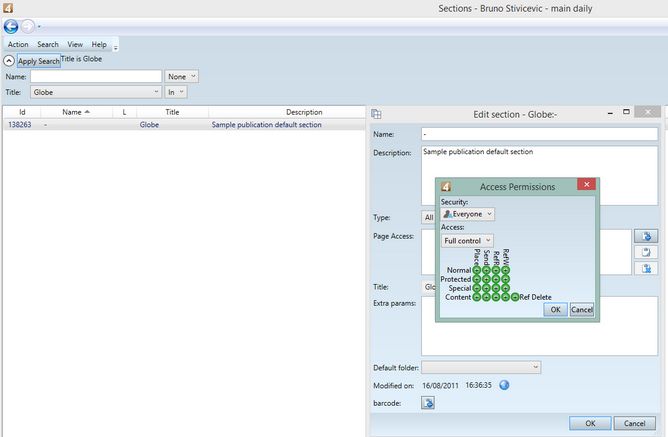The image size is (668, 437).
Task: Open the small dropdown arrow after navigation arrows
Action: [x=39, y=27]
